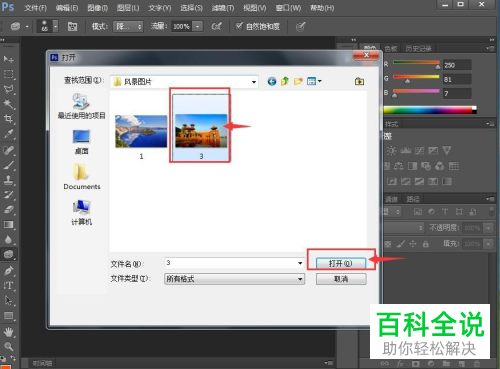Screen dimensions: 500x369
Task: Go up one folder level in dialog
Action: coord(285,81)
